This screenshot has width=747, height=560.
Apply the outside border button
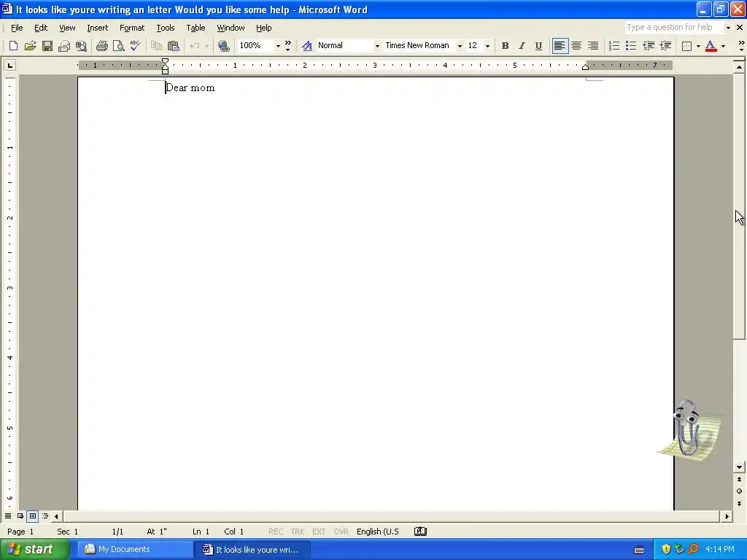coord(687,46)
